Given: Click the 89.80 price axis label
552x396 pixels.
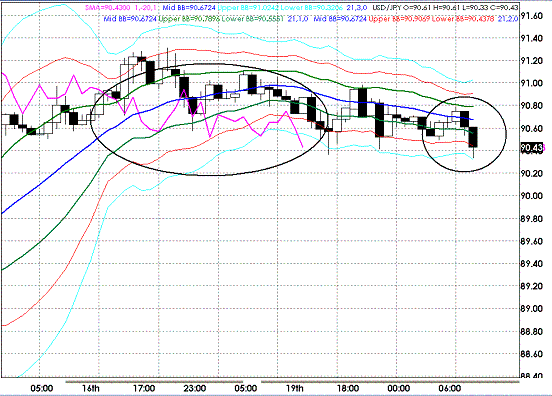Looking at the screenshot, I should pyautogui.click(x=532, y=219).
